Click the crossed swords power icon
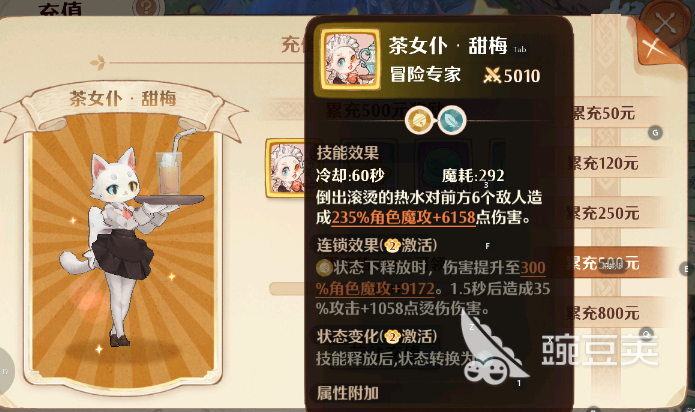Image resolution: width=695 pixels, height=412 pixels. click(x=492, y=76)
